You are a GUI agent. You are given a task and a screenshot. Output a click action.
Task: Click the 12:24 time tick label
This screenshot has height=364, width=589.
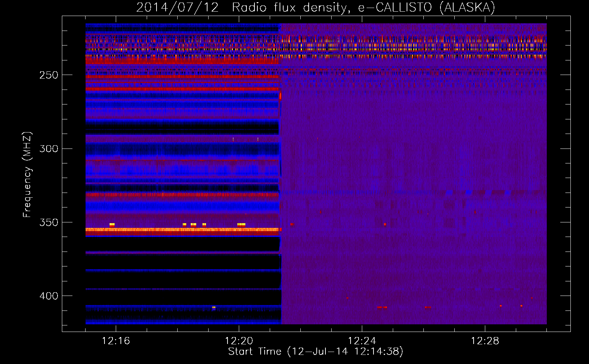362,341
